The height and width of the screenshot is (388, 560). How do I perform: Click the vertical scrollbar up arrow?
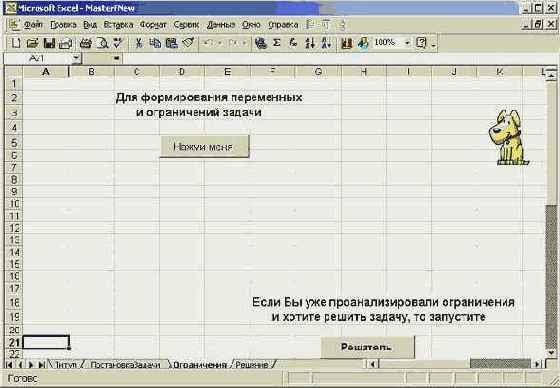pyautogui.click(x=551, y=74)
